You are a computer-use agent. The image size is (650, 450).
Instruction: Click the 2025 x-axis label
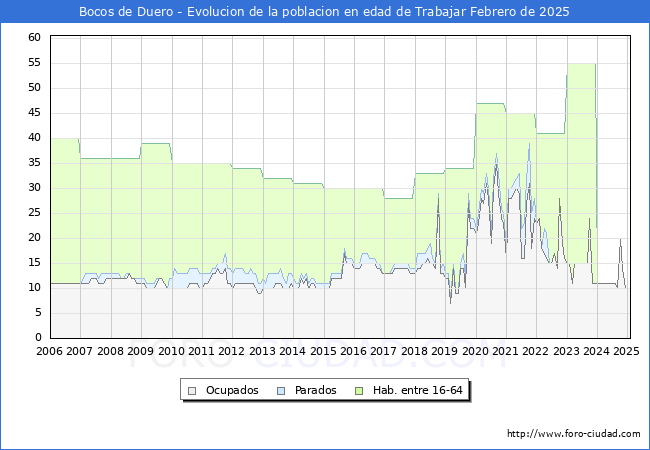coord(626,351)
